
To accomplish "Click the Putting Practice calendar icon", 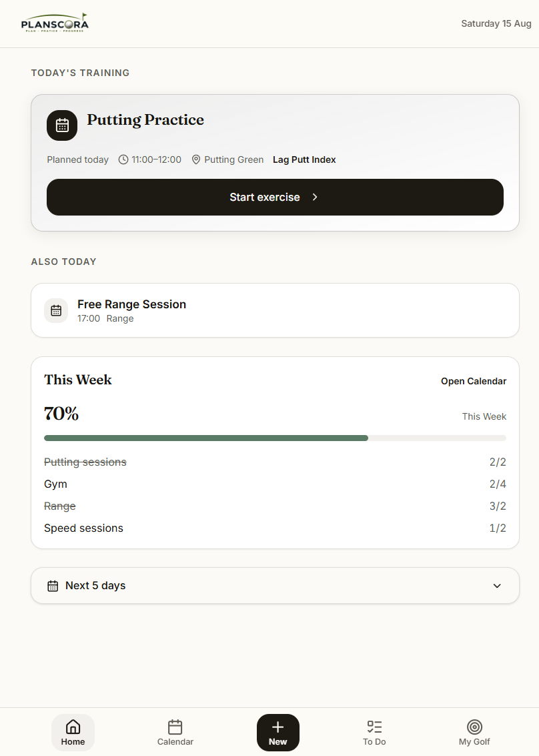I will (62, 125).
